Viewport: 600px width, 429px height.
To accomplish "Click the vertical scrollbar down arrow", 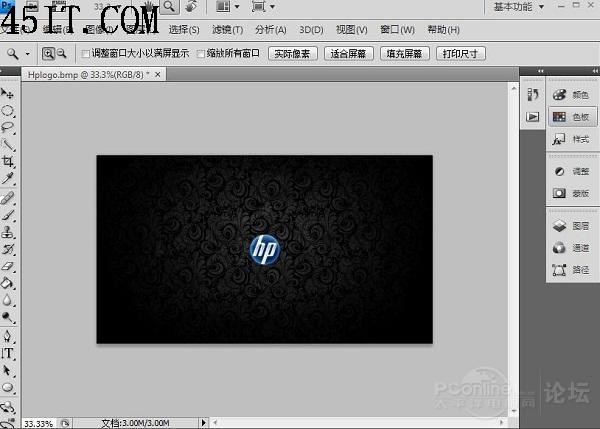I will coord(514,411).
